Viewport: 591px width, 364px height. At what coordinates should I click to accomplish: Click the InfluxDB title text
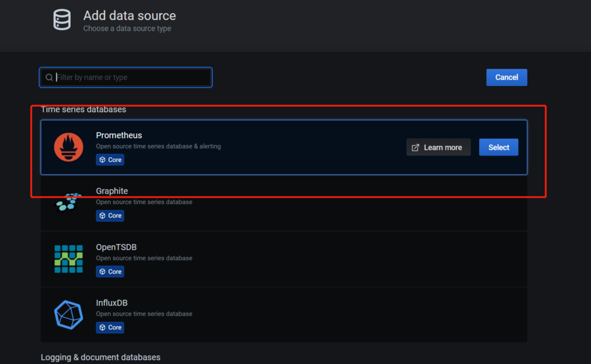point(112,303)
